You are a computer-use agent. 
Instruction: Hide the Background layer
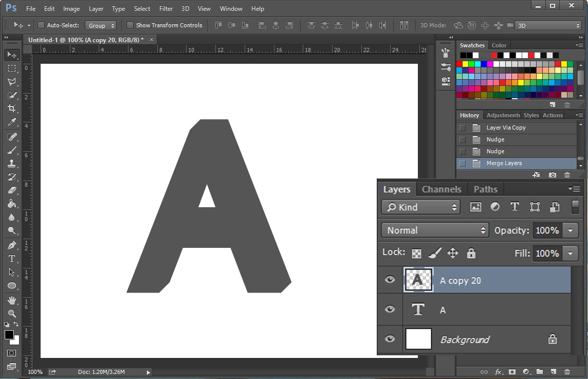(390, 339)
